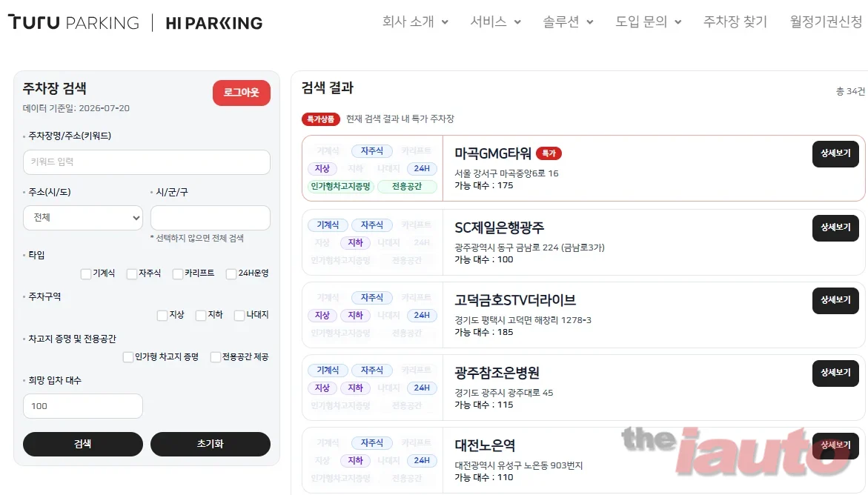Enable 인가형 차고지 증명 checkbox
Viewport: 868px width, 495px height.
[x=128, y=357]
